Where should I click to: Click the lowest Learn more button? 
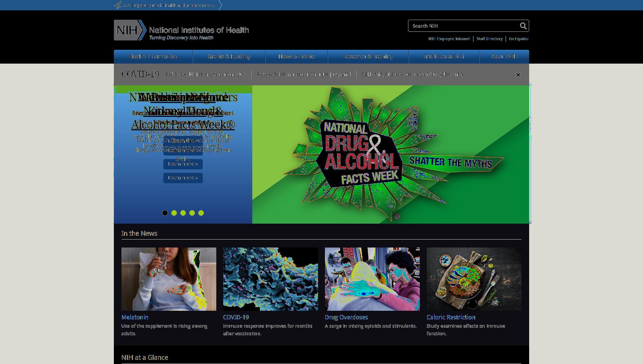pos(183,178)
